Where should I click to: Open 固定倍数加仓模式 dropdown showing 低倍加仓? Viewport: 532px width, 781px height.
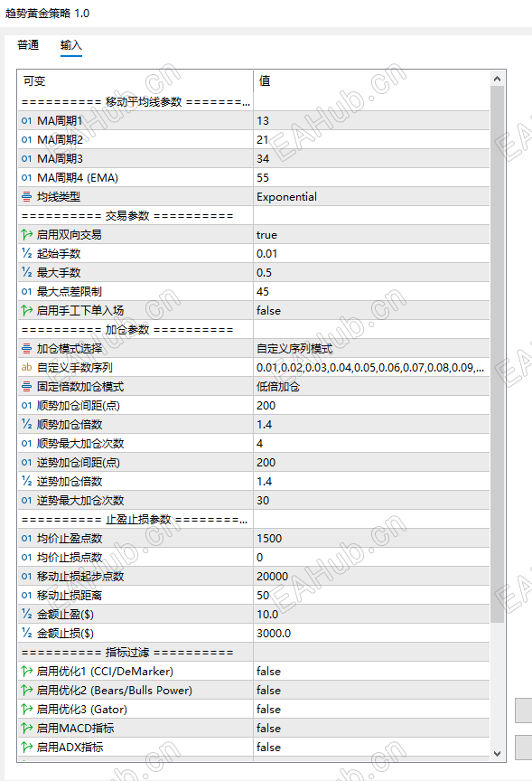click(x=371, y=387)
